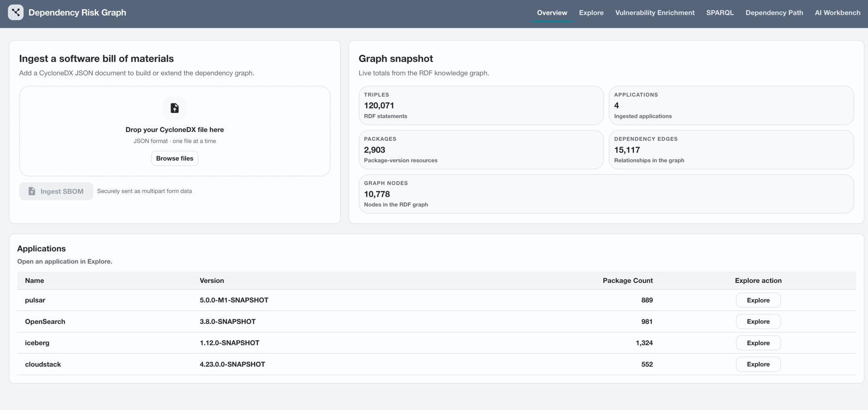Click the Version column header
Viewport: 868px width, 410px height.
(x=212, y=281)
